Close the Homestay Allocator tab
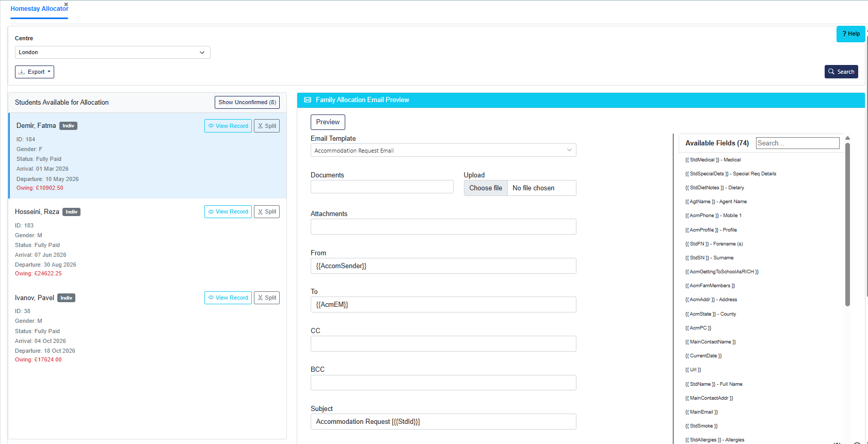Viewport: 868px width, 444px height. click(x=66, y=4)
